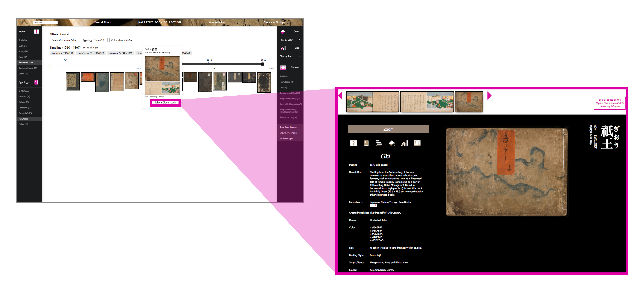644x295 pixels.
Task: Remove the Genre: Illustrated Tales filter tag
Action: coord(64,40)
